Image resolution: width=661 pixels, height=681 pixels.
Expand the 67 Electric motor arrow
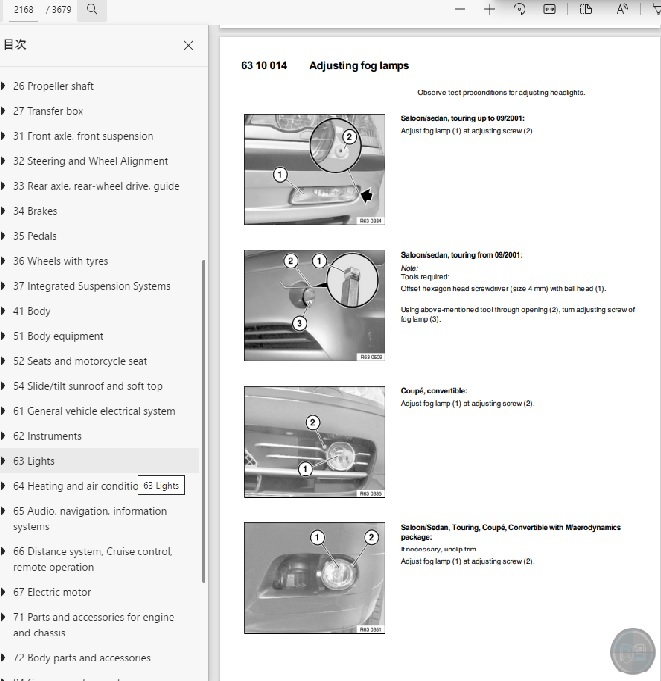tap(3, 592)
